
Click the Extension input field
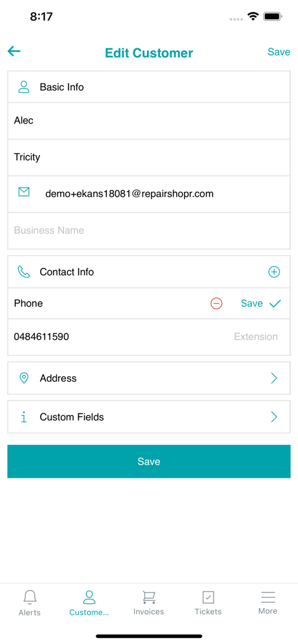[x=256, y=337]
